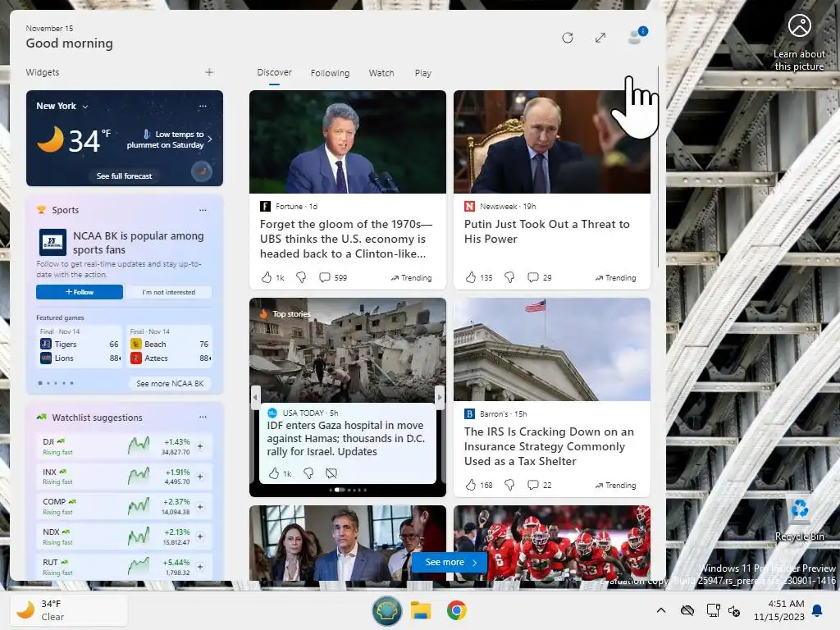Open the New York location dropdown

tap(62, 106)
